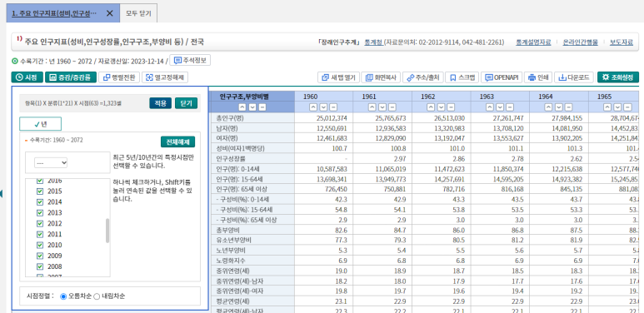Swap rows and columns with 행렬전환
This screenshot has height=313, width=644.
(119, 77)
